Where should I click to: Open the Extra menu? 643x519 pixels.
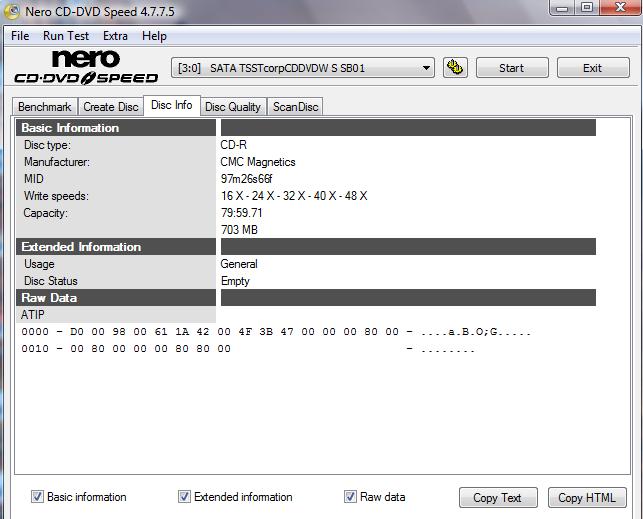point(115,36)
